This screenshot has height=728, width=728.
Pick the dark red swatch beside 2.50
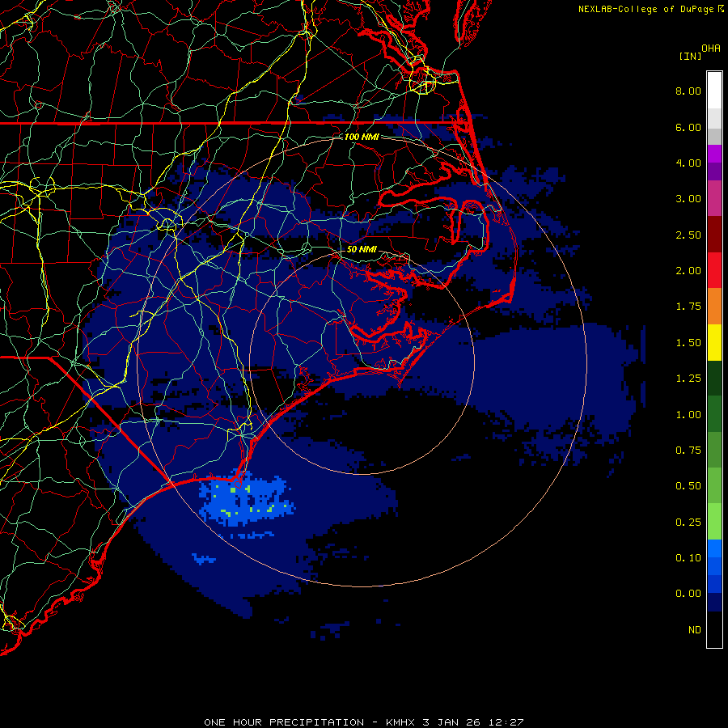pos(714,235)
